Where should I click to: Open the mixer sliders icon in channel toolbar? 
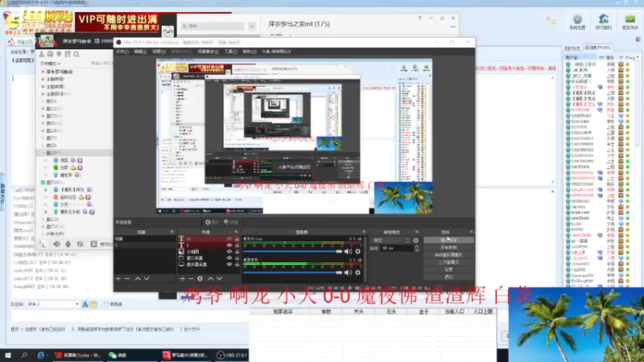pyautogui.click(x=80, y=245)
